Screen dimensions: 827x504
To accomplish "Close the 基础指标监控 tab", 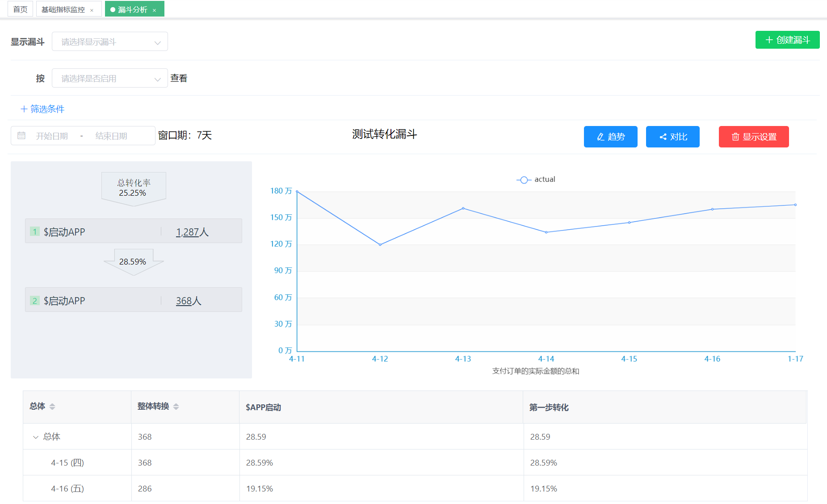I will point(92,10).
